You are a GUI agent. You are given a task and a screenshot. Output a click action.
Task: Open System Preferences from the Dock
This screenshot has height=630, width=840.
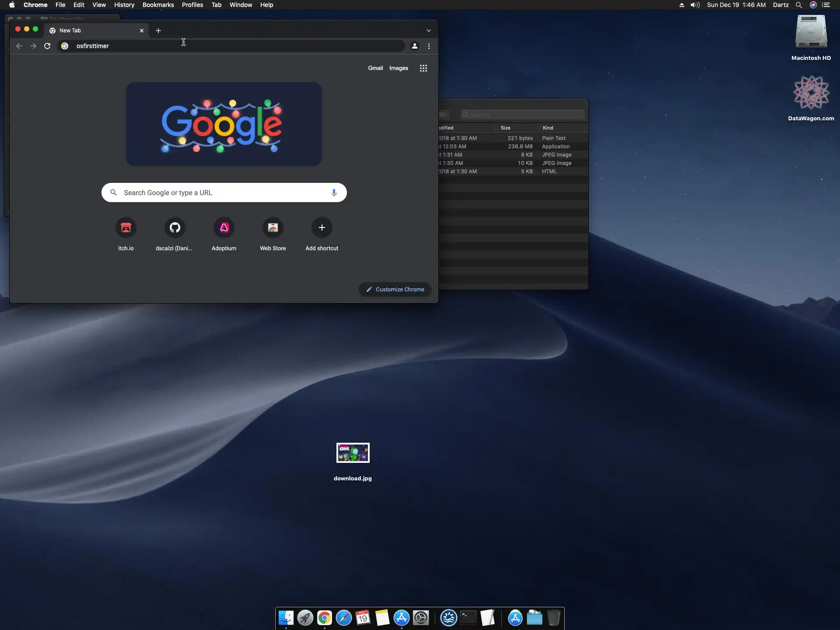pos(421,618)
